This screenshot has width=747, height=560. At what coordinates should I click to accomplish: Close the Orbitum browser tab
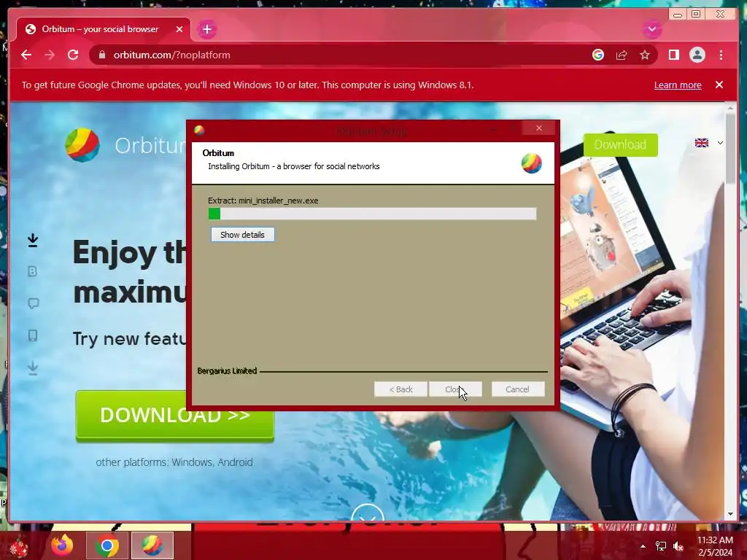pos(179,29)
